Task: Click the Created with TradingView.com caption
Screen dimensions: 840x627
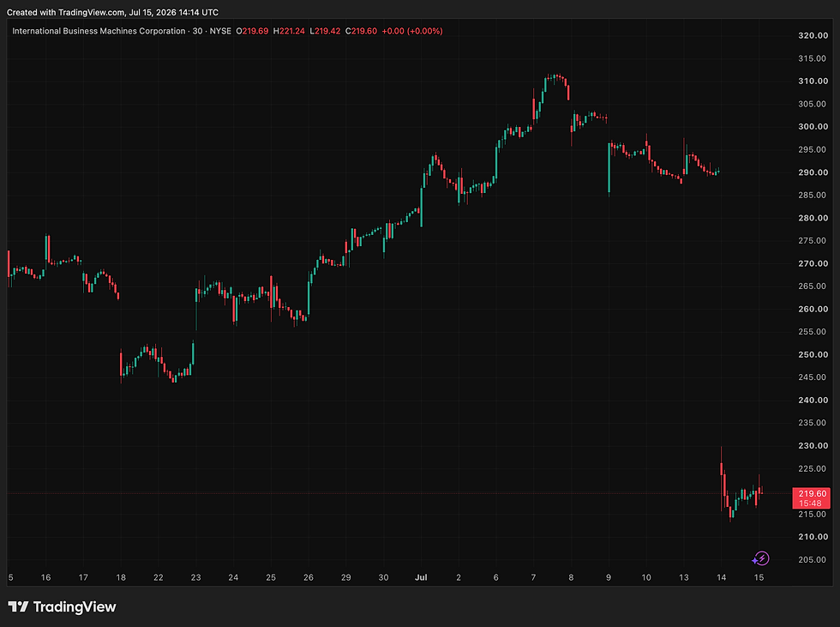Action: coord(112,12)
